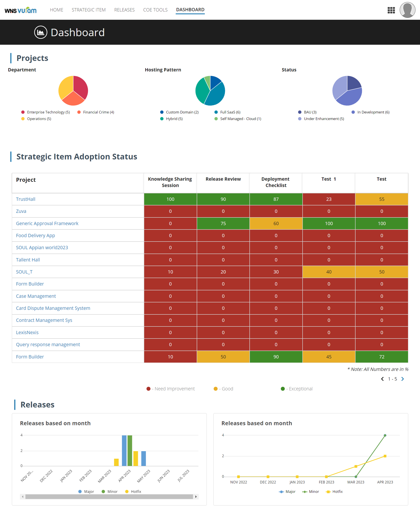Open the apps grid menu icon
420x523 pixels.
click(391, 10)
